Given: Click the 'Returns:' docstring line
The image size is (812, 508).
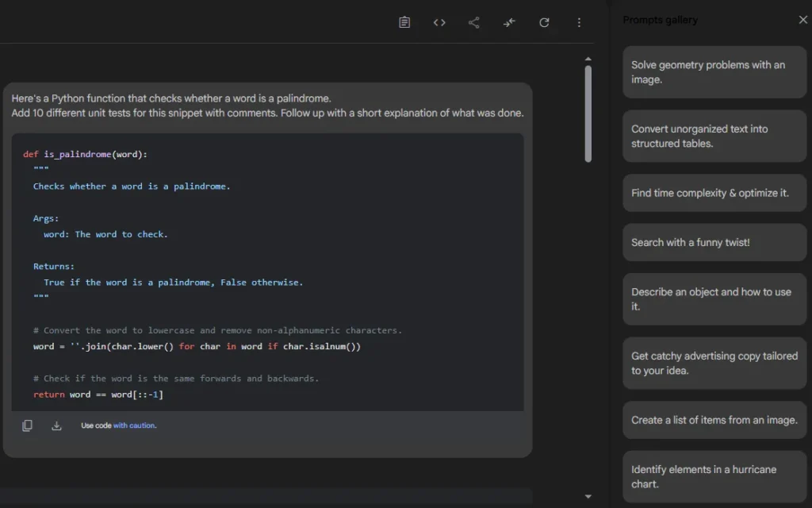Looking at the screenshot, I should tap(54, 267).
